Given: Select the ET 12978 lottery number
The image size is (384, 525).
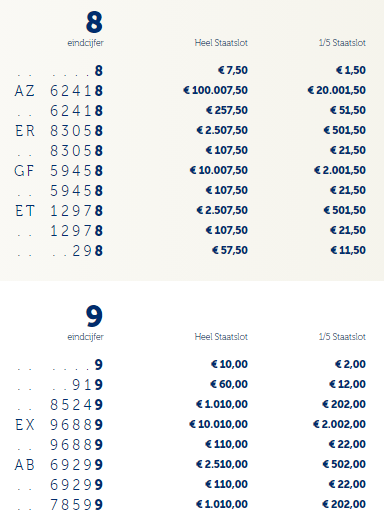Looking at the screenshot, I should (59, 211).
